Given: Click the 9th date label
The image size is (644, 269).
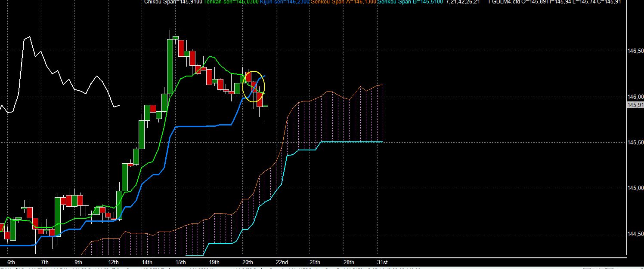Looking at the screenshot, I should pos(78,262).
